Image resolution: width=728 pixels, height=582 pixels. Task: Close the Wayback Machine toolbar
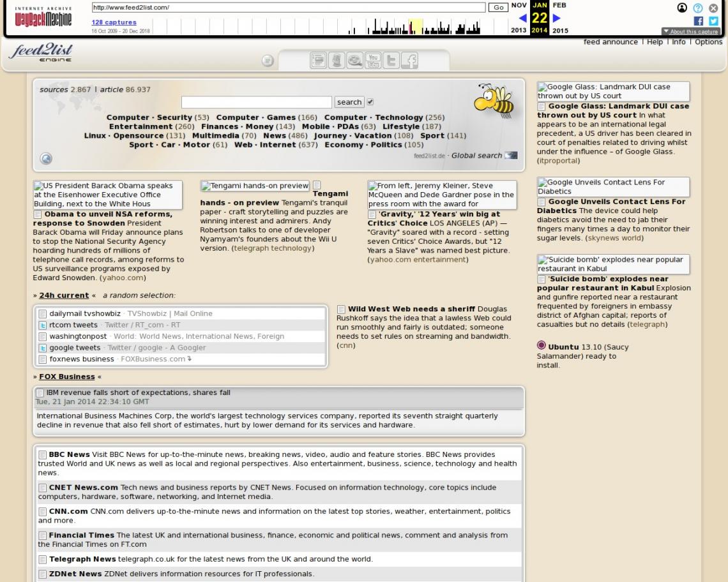pos(713,8)
